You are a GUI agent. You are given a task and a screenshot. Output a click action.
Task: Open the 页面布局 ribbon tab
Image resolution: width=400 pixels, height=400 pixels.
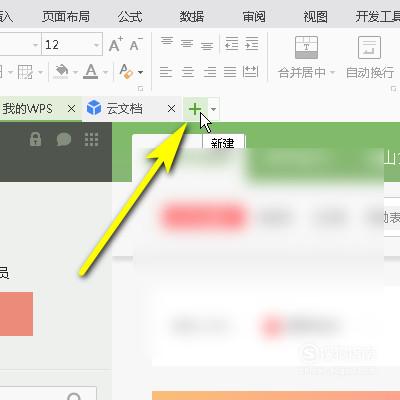coord(66,16)
